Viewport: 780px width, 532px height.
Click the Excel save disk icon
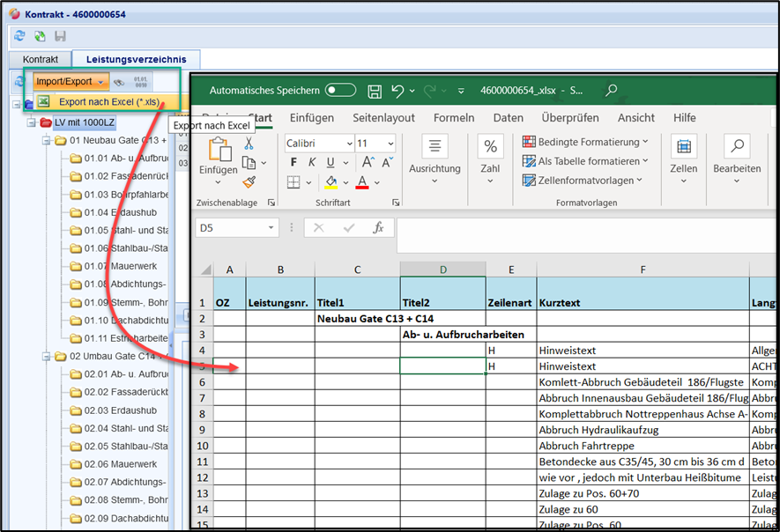pos(375,91)
